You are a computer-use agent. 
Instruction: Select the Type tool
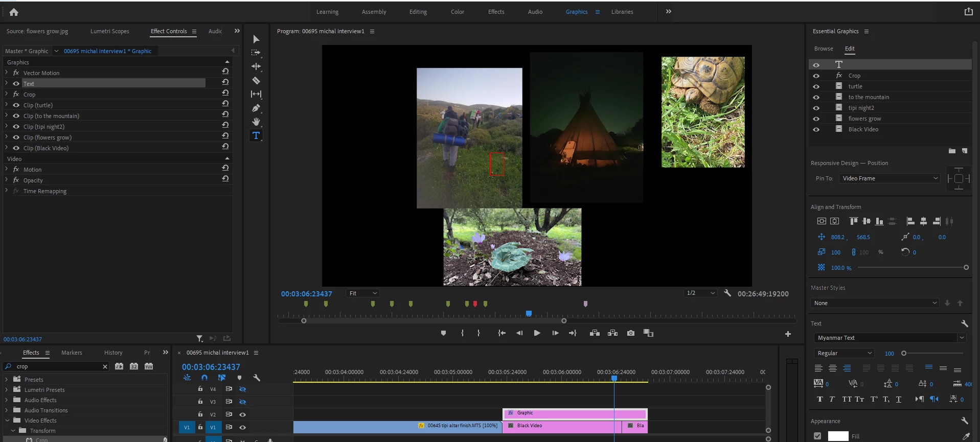click(256, 135)
